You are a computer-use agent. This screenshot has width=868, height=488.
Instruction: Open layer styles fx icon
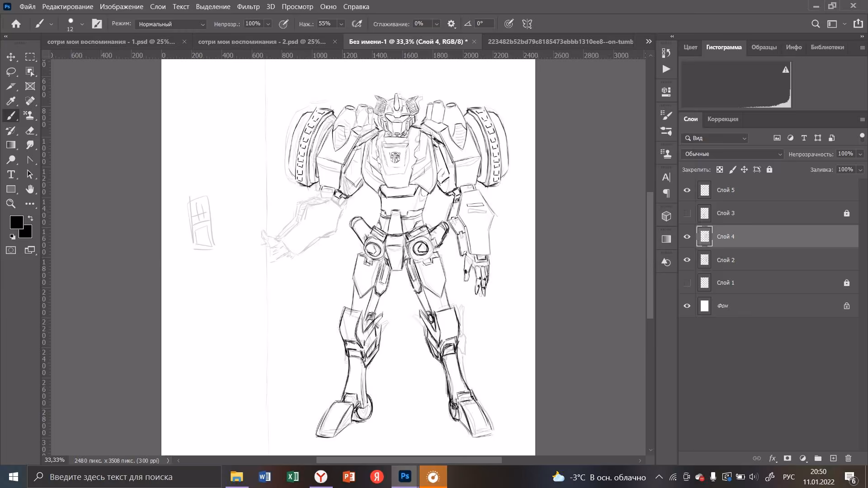773,458
